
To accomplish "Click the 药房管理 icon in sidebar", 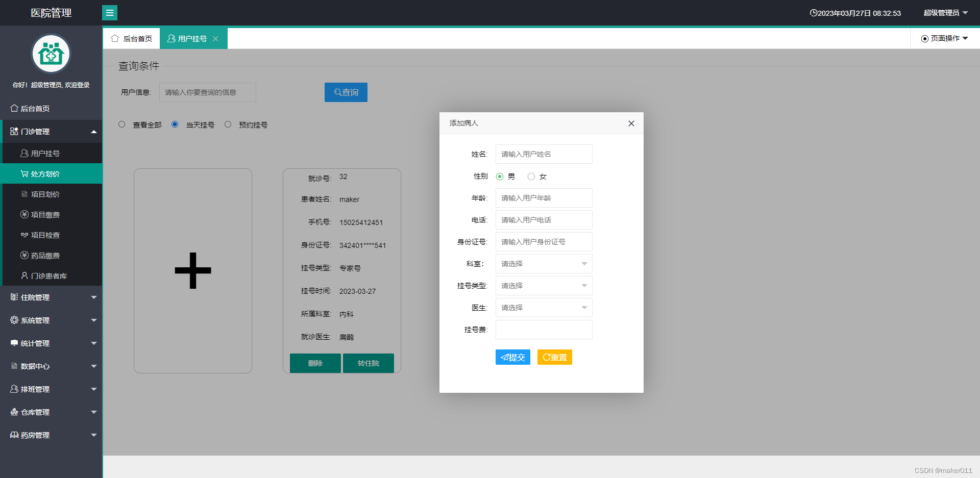I will pos(14,435).
